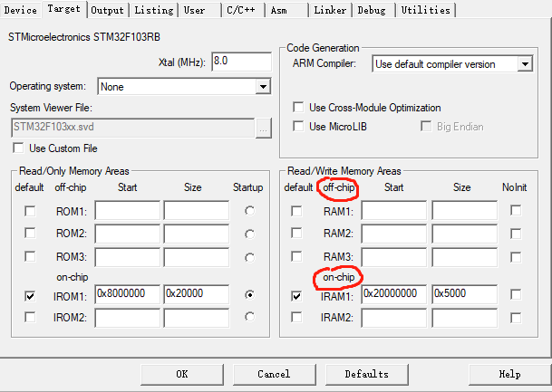Click the IRAM2 Start address field
This screenshot has height=392, width=552.
click(394, 318)
